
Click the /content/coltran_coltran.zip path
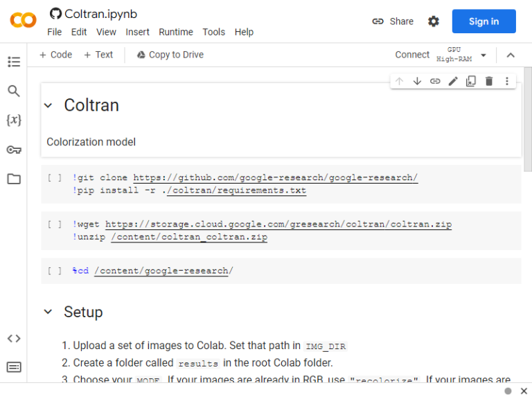point(189,237)
